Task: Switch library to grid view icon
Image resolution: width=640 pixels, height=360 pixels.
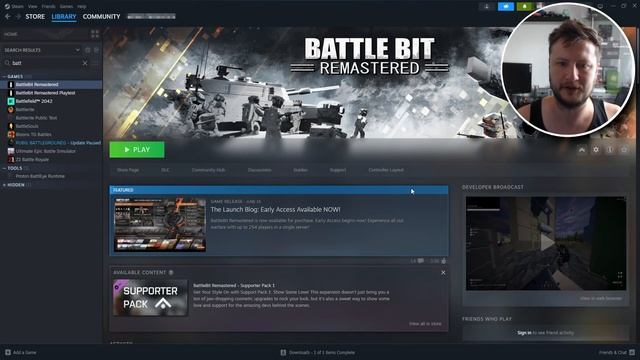Action: [x=95, y=34]
